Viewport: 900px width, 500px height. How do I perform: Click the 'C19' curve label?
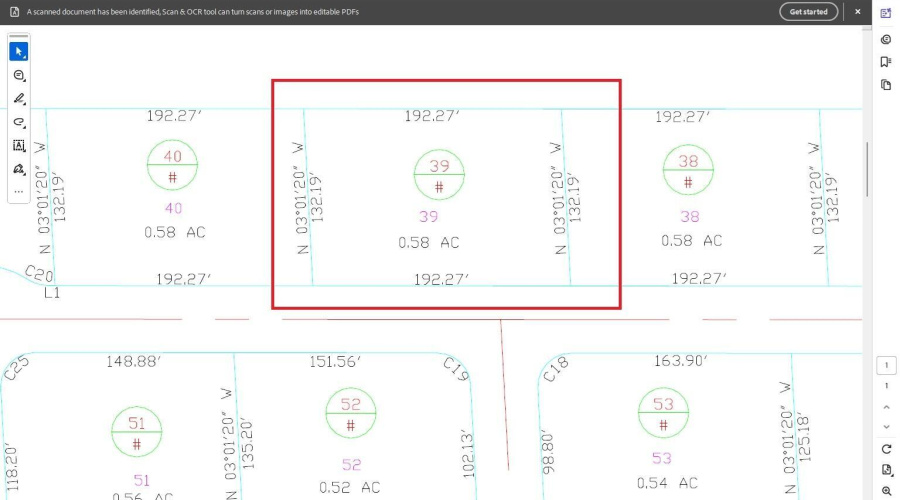click(456, 369)
